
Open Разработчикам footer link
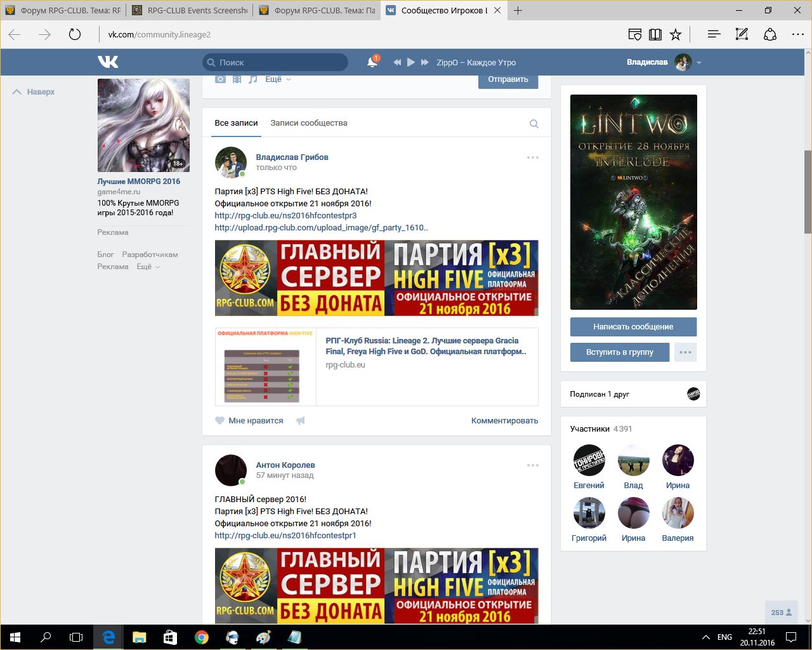150,254
